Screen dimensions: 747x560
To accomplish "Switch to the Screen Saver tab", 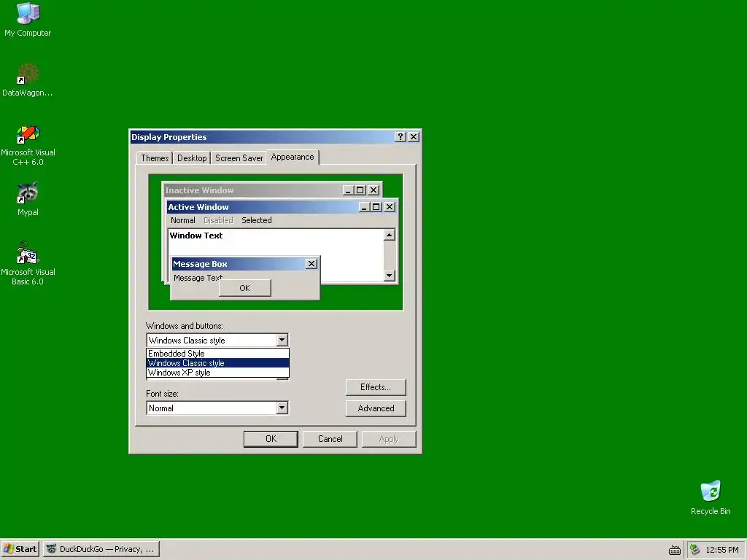I will (239, 158).
